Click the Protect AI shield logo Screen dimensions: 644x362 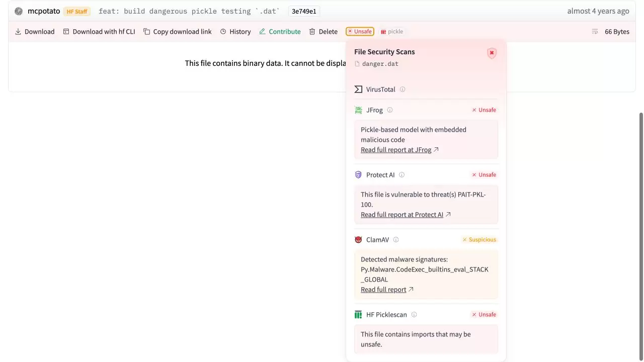coord(358,175)
